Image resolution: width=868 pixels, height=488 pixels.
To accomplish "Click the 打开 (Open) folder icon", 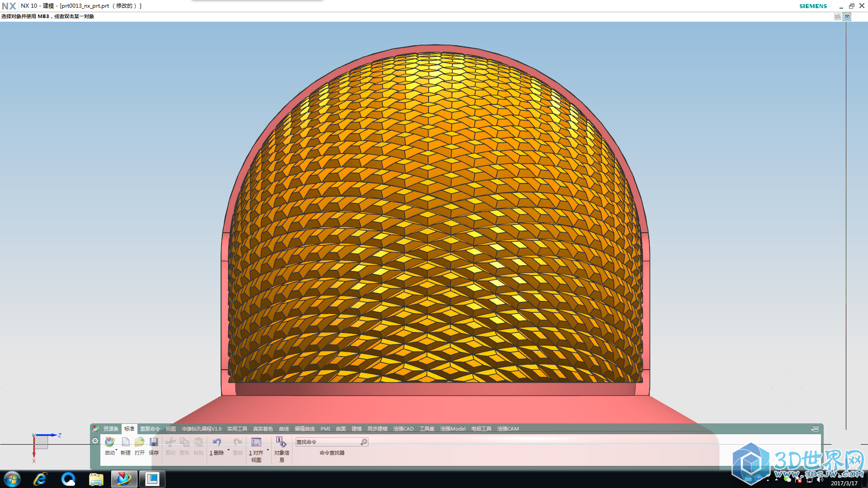I will (139, 442).
